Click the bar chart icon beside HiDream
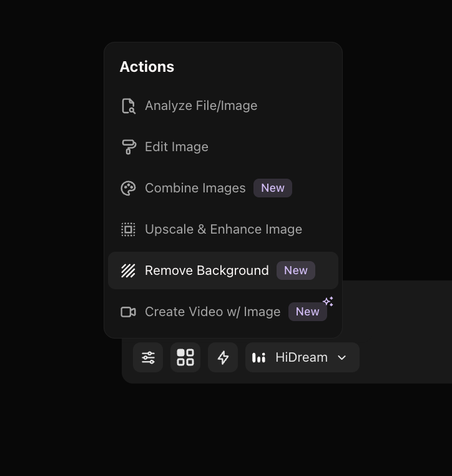Viewport: 452px width, 476px height. [258, 357]
